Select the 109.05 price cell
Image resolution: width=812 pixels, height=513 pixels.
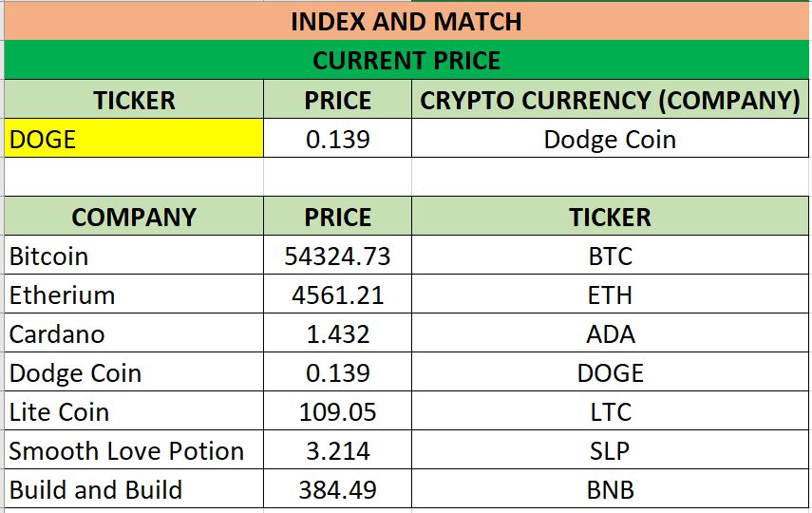(337, 412)
